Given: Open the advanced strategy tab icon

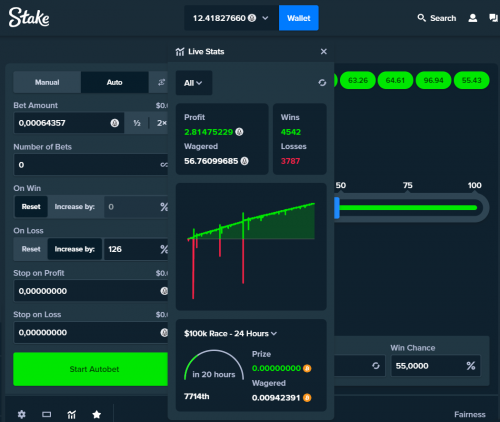Looking at the screenshot, I should (x=161, y=82).
